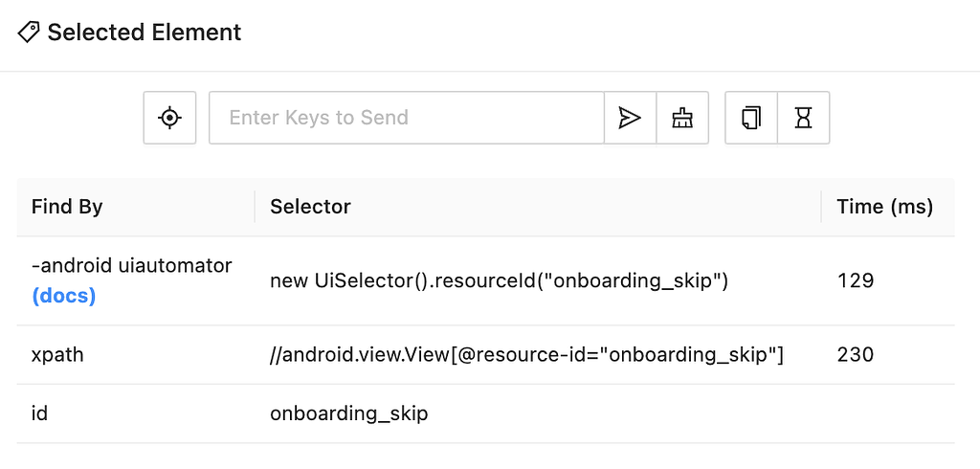This screenshot has height=469, width=980.
Task: Click the Time (ms) column header
Action: 884,207
